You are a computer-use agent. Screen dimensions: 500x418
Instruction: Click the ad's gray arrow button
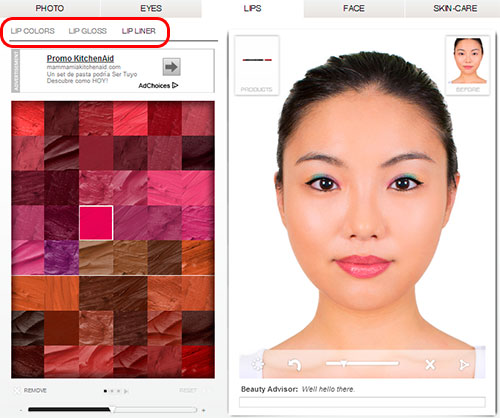[x=172, y=67]
